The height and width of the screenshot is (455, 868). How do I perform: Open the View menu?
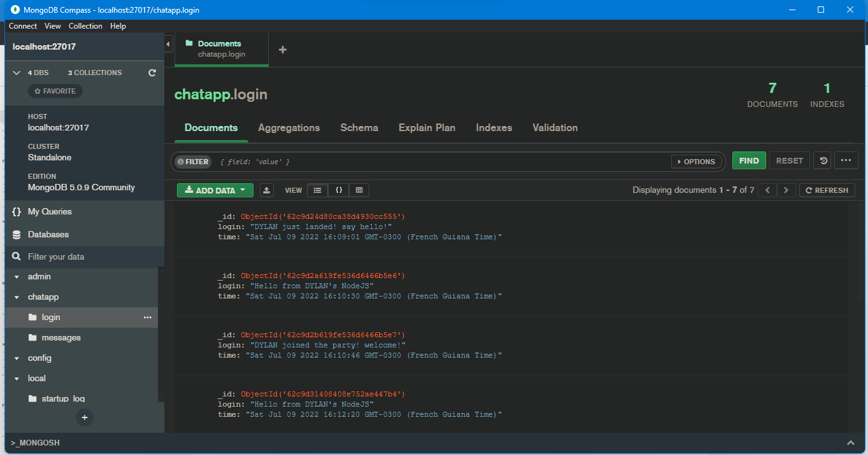pyautogui.click(x=53, y=26)
